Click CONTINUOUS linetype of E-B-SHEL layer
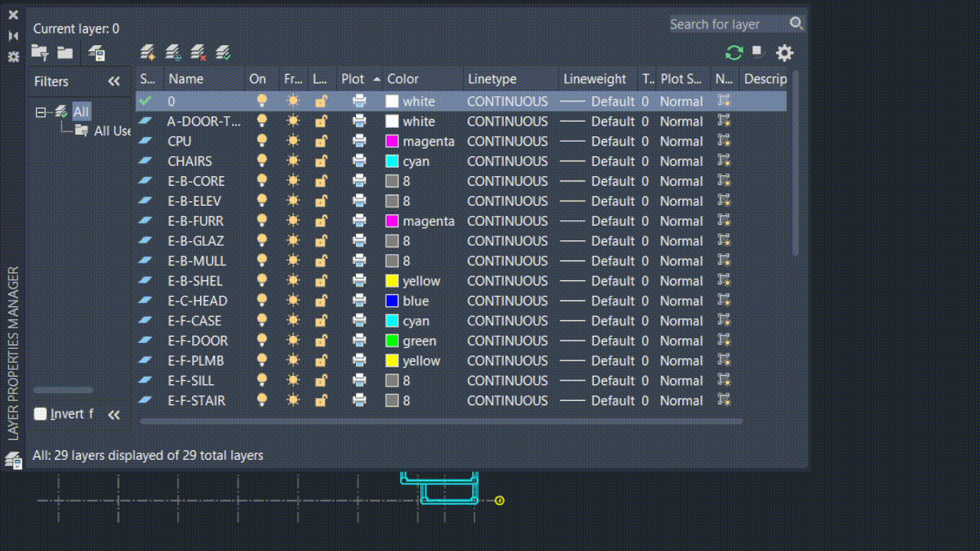The image size is (980, 551). click(508, 281)
